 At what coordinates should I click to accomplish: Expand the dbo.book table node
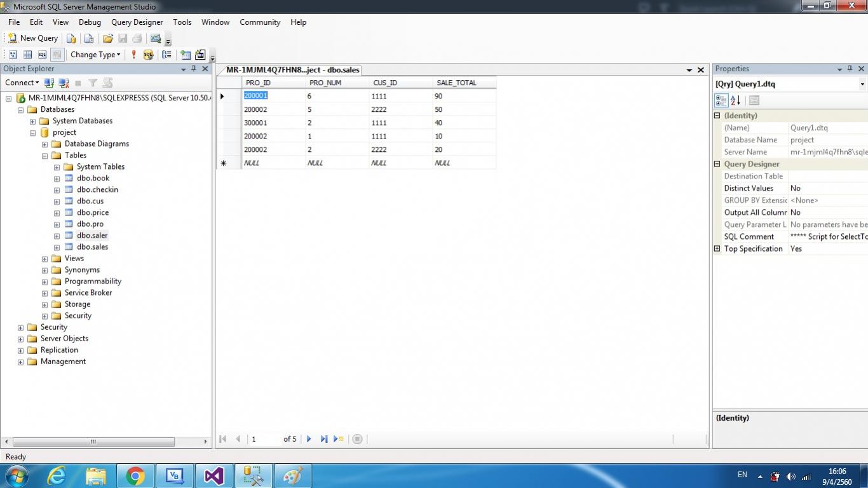point(57,179)
